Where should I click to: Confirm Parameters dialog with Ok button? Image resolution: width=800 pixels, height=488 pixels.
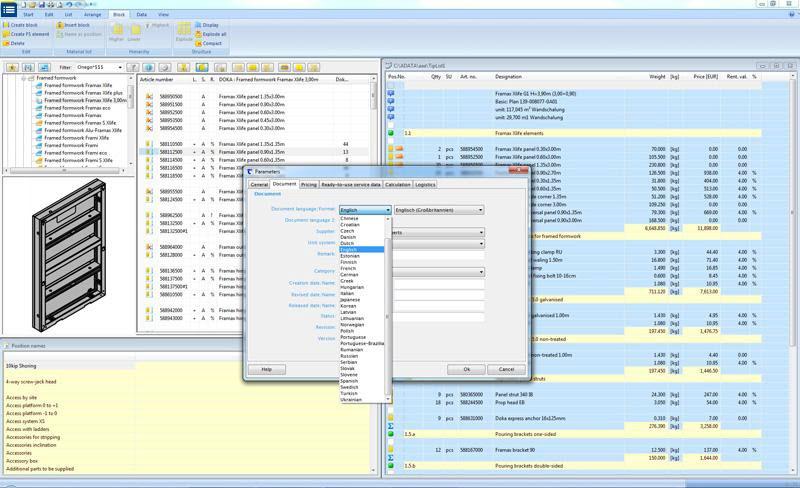466,369
